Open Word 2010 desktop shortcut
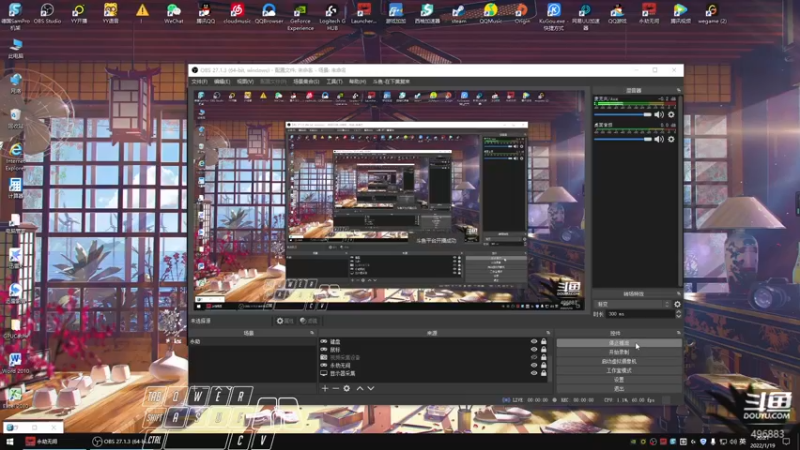Image resolution: width=800 pixels, height=450 pixels. coord(15,363)
